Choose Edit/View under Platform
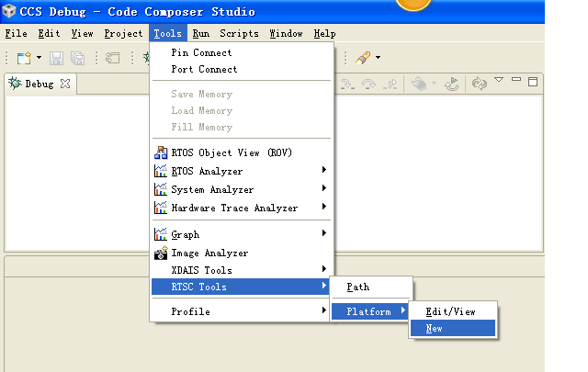The image size is (588, 372). (453, 311)
